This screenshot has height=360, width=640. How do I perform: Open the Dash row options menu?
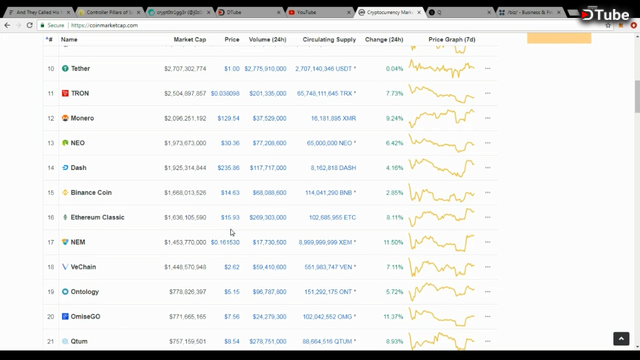(x=488, y=168)
